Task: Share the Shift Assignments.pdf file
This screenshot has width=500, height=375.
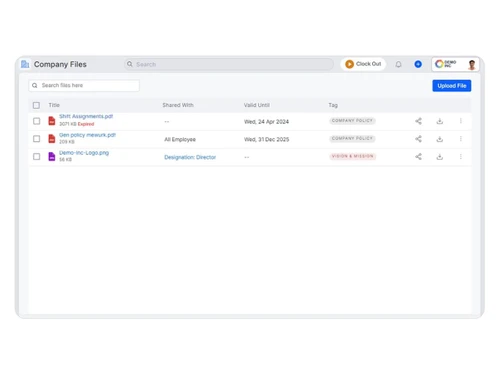Action: tap(418, 121)
